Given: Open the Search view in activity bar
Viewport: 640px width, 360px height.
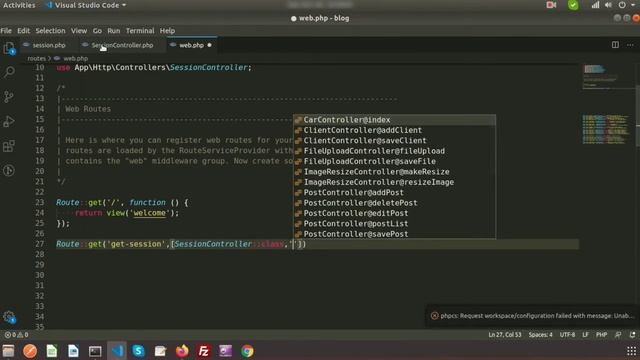Looking at the screenshot, I should (9, 72).
